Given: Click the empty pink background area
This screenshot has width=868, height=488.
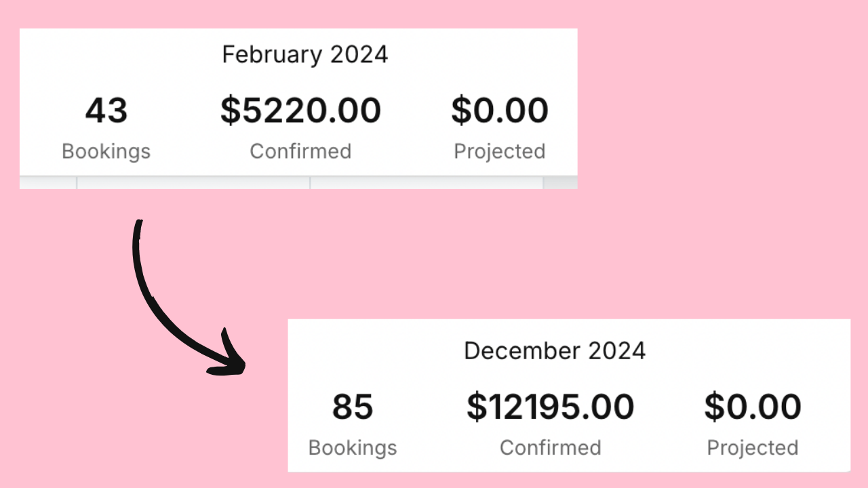Looking at the screenshot, I should 712,169.
